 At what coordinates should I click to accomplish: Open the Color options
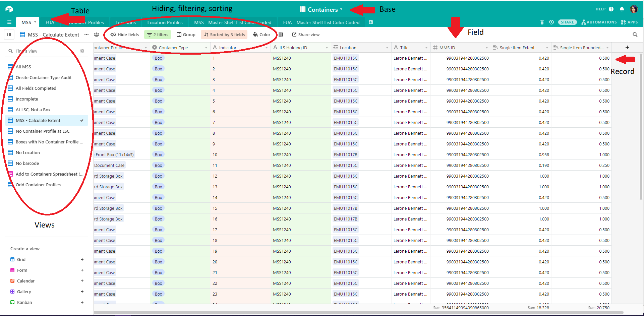[x=261, y=35]
